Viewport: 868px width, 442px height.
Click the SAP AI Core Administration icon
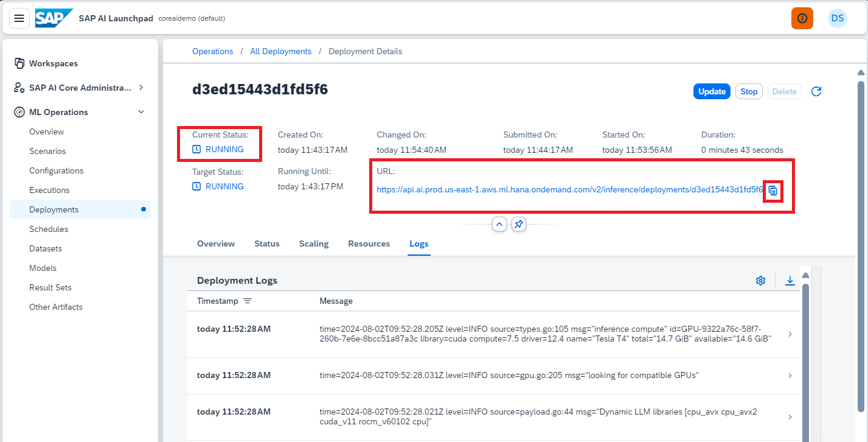[x=19, y=88]
